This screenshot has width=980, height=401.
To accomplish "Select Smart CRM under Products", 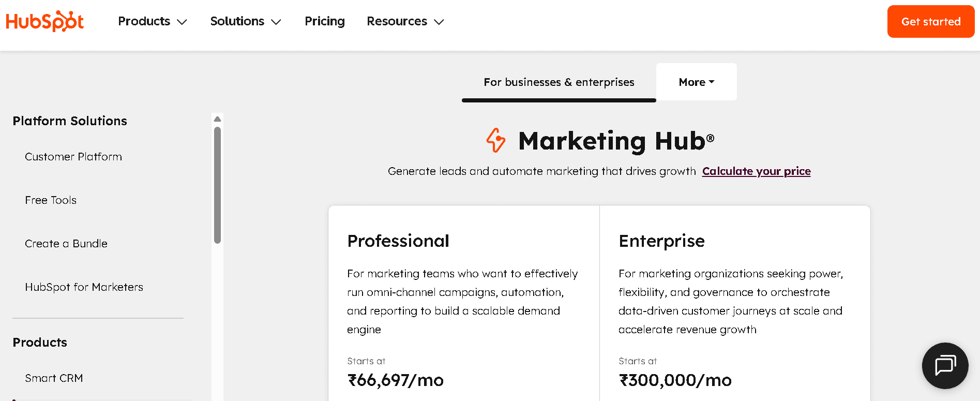I will [x=54, y=378].
